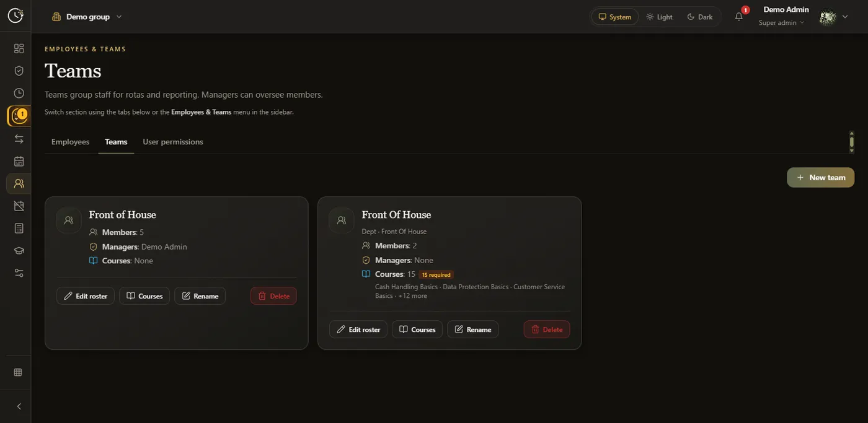
Task: Open the shield check icon in sidebar
Action: (19, 71)
